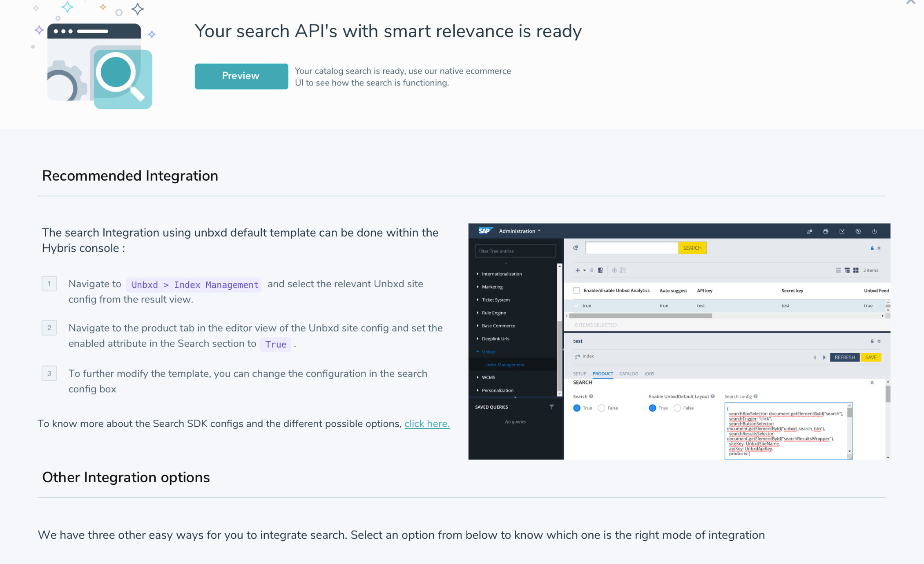Click the results table horizontal scrollbar
This screenshot has width=924, height=564.
(x=641, y=316)
